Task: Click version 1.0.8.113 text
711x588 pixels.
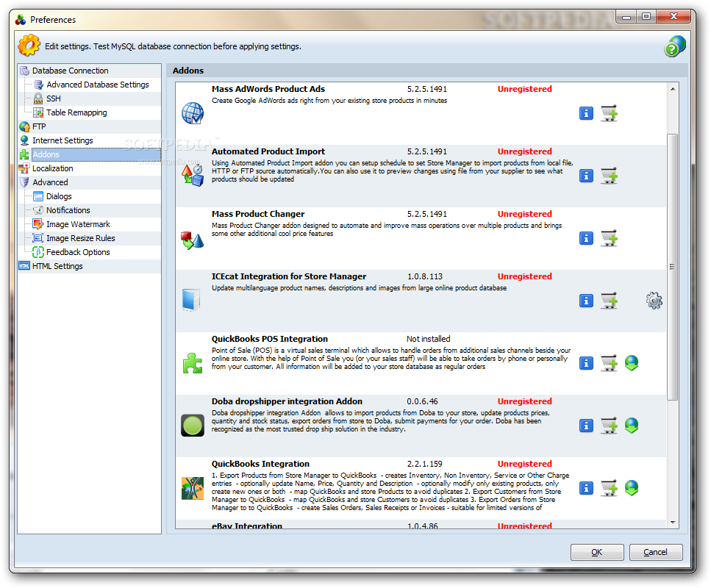Action: [425, 277]
